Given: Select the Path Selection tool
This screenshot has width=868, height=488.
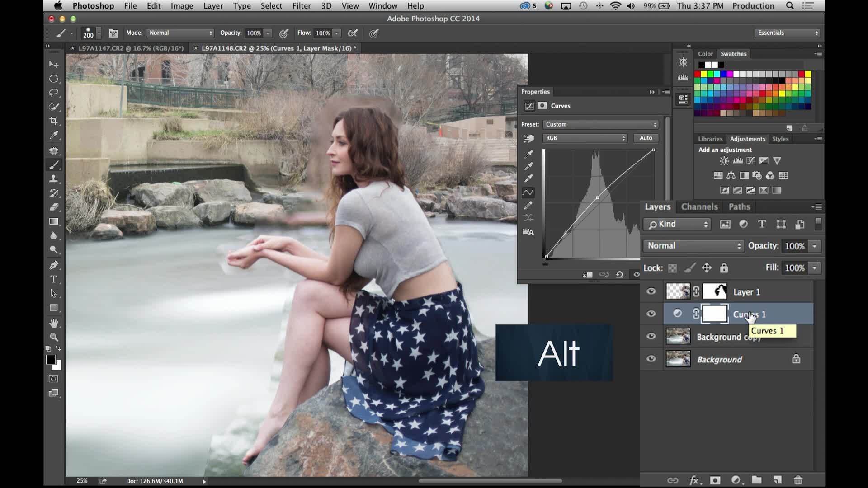Looking at the screenshot, I should tap(53, 294).
